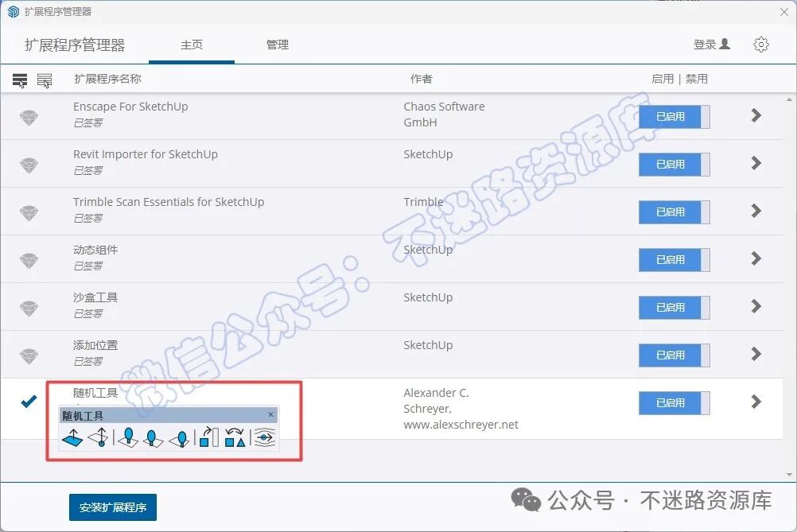The width and height of the screenshot is (797, 532).
Task: Select Trimble Scan Essentials for SketchUp name
Action: (x=169, y=202)
